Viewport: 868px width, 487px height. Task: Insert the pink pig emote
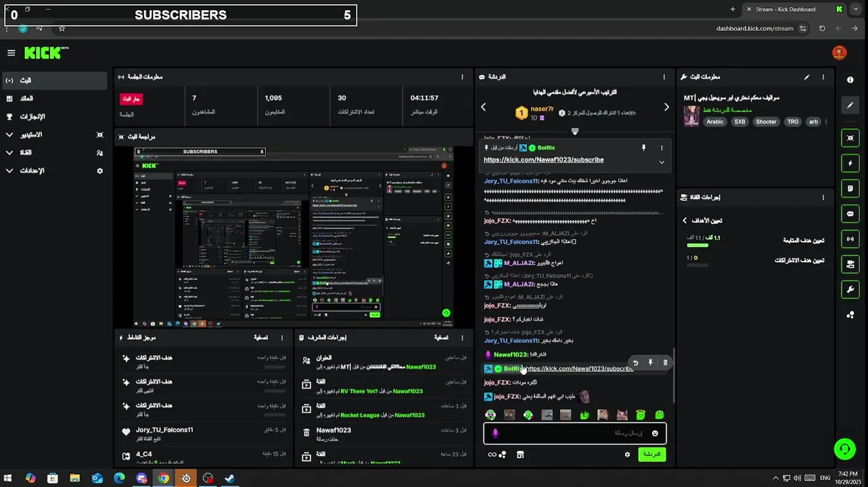pos(622,415)
